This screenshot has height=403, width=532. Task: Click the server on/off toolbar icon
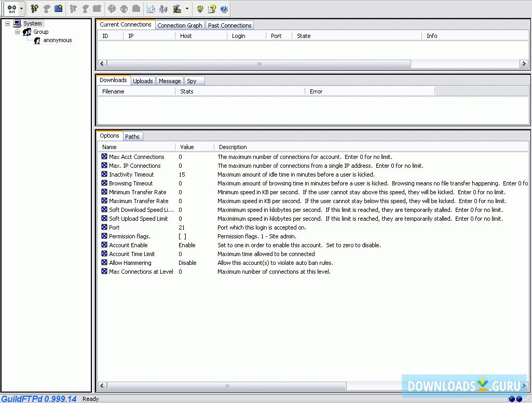(11, 9)
